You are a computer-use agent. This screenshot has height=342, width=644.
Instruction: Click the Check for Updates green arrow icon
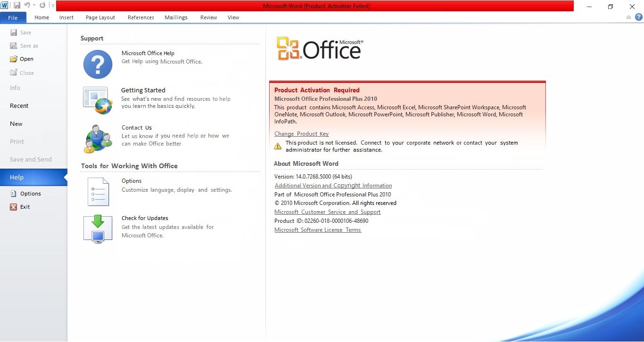click(x=98, y=229)
